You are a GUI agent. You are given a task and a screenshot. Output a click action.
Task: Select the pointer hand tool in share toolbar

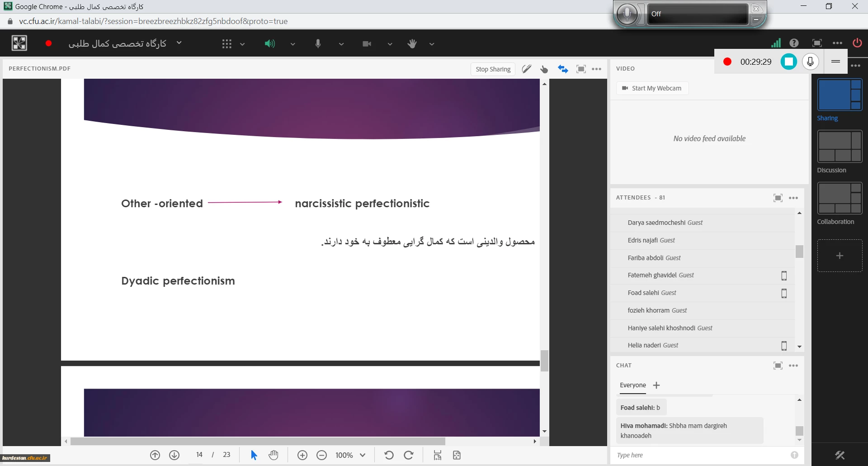[x=544, y=69]
